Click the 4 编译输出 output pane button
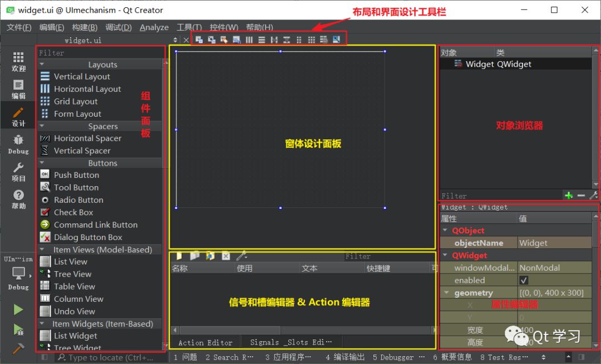 coord(345,357)
